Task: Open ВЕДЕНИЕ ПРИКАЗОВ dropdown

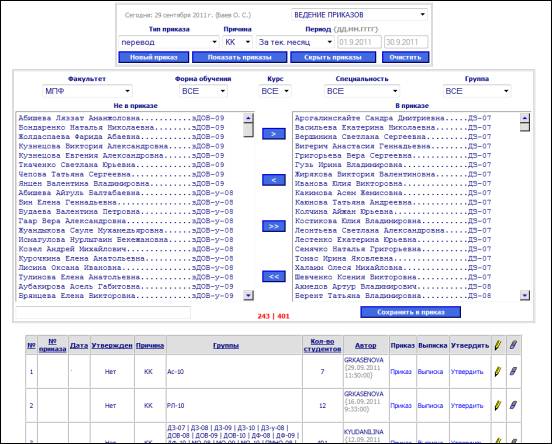Action: 359,15
